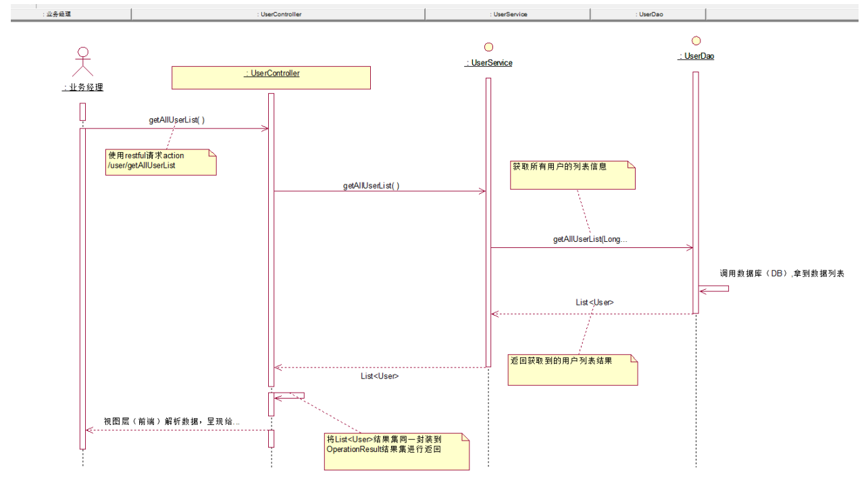Viewport: 868px width, 498px height.
Task: Select List<User> return label from UserDao to UserService
Action: click(x=594, y=303)
